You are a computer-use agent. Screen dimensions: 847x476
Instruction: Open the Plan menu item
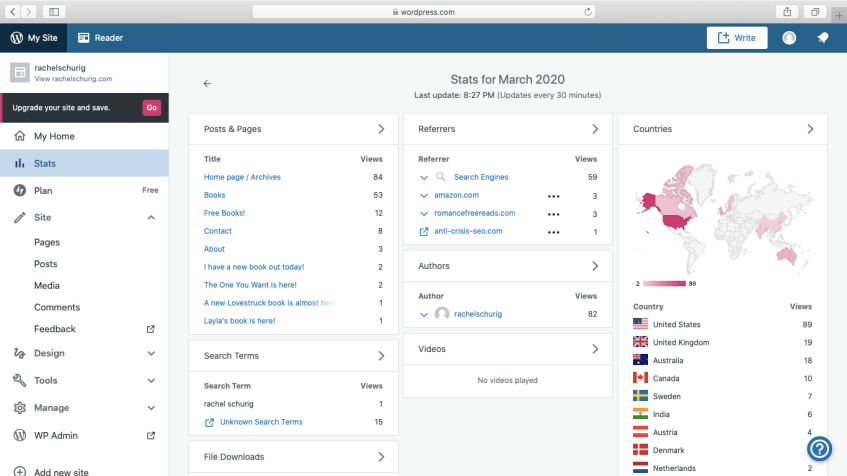43,190
